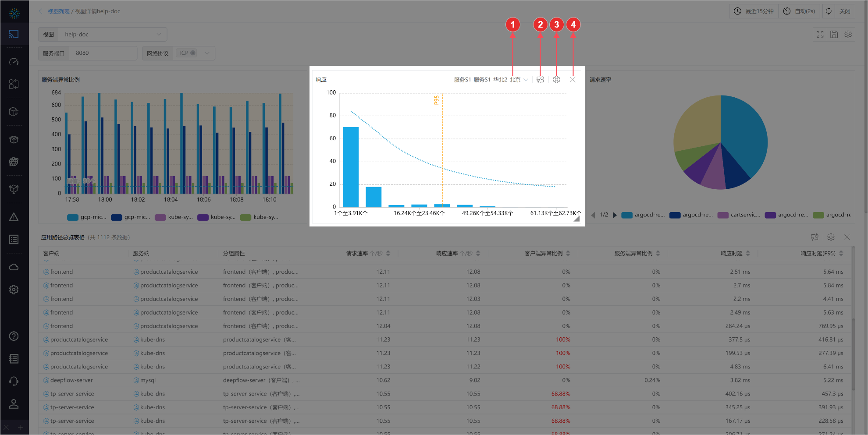
Task: Expand the 视图 help-doc dropdown
Action: click(159, 34)
